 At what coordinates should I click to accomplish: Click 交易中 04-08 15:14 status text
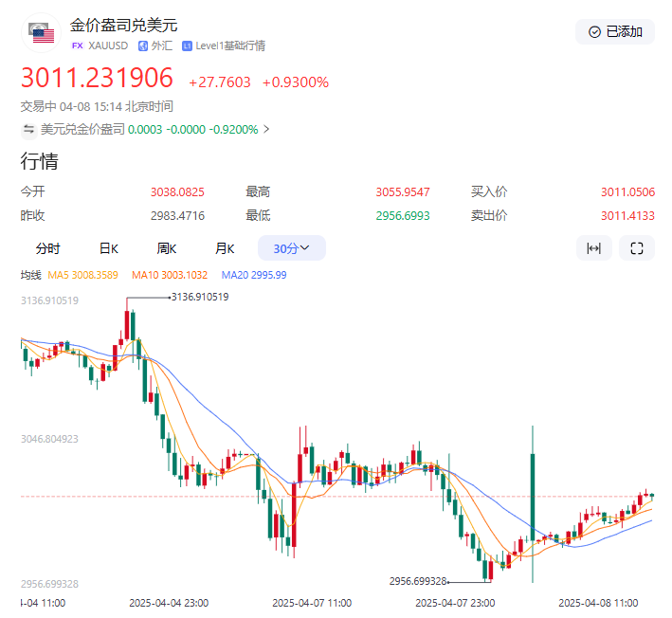click(x=97, y=106)
